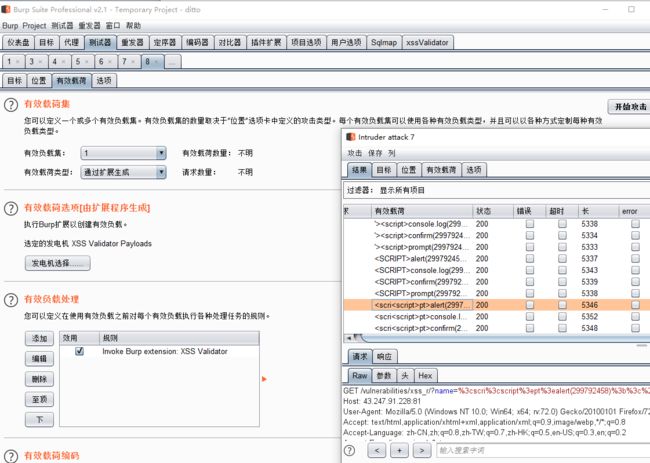Click 至顶 rule button

pos(39,399)
